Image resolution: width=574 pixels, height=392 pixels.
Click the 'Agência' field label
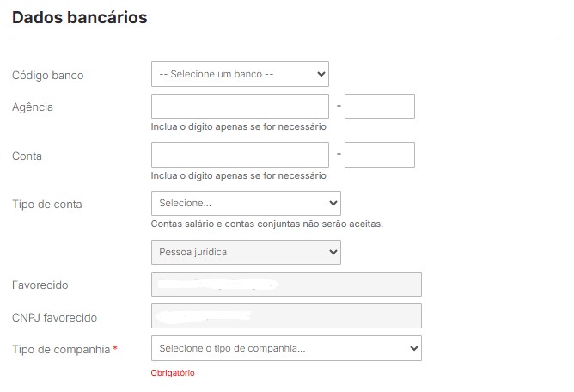tap(33, 107)
